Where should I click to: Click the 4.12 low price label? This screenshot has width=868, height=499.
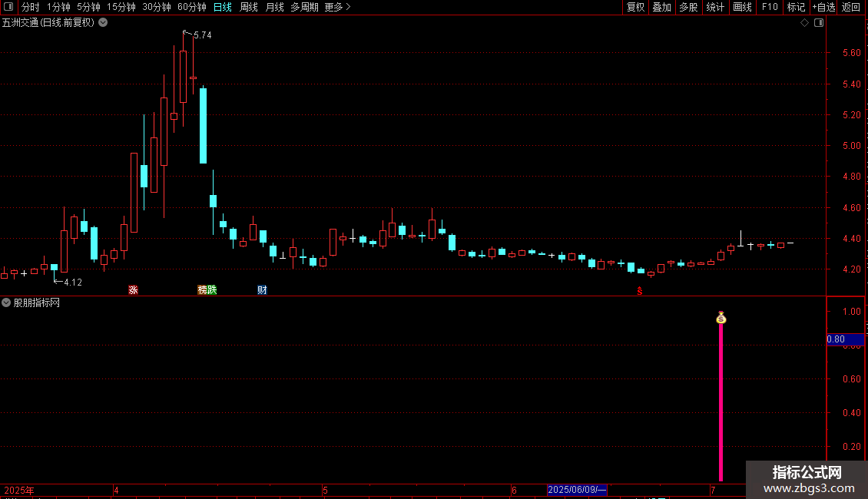tap(73, 283)
